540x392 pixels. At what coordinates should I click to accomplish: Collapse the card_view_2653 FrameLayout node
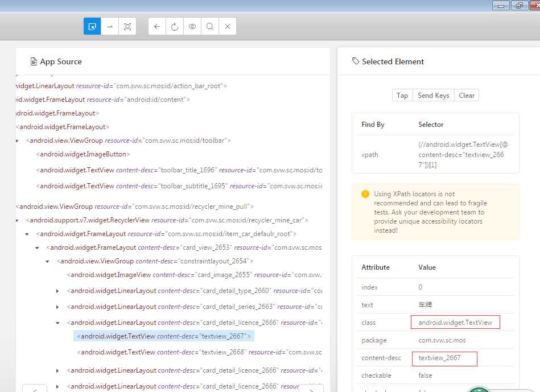coord(37,247)
